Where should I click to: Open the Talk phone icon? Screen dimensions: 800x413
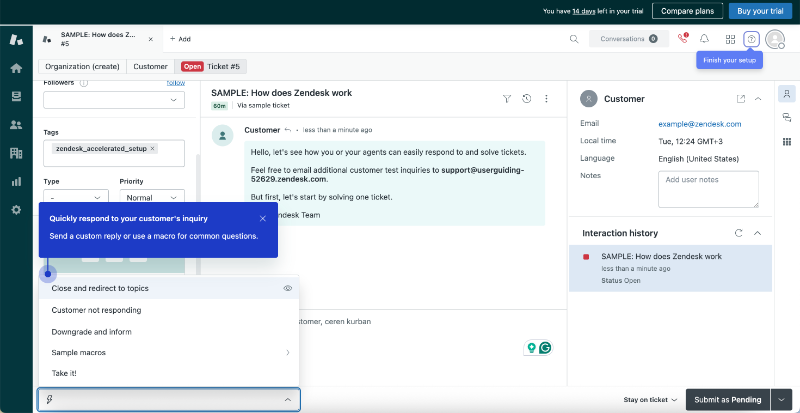pyautogui.click(x=682, y=39)
